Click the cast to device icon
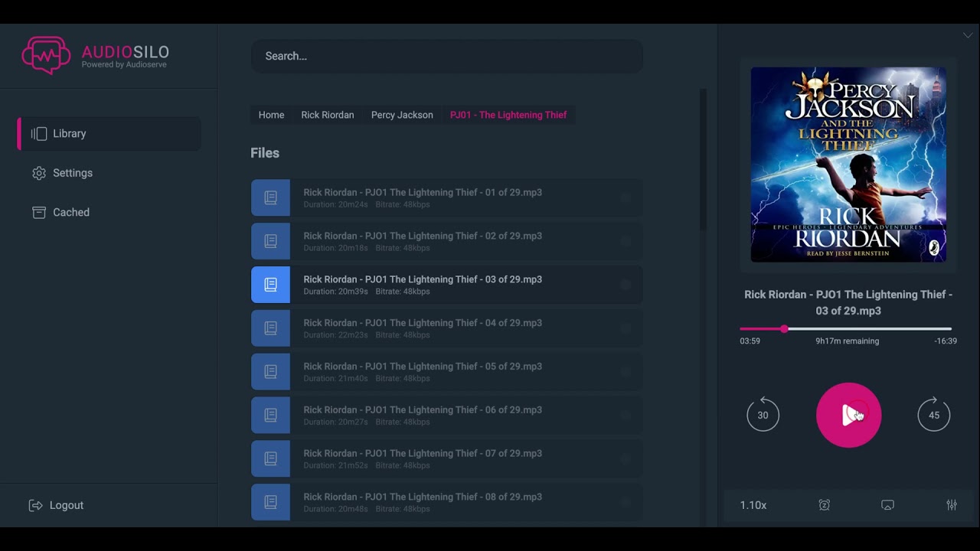Viewport: 980px width, 551px height. 887,505
